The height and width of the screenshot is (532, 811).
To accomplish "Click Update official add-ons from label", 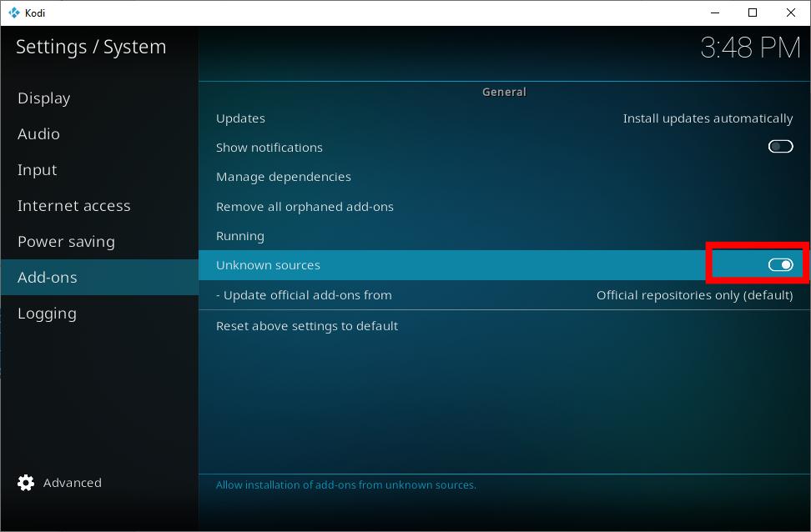I will [304, 295].
